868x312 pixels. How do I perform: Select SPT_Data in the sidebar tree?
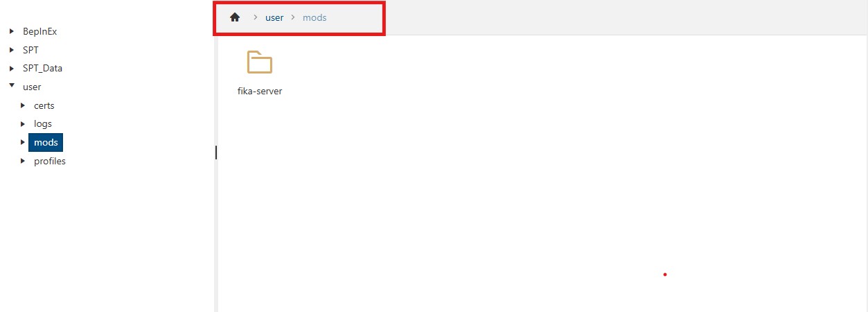[42, 69]
